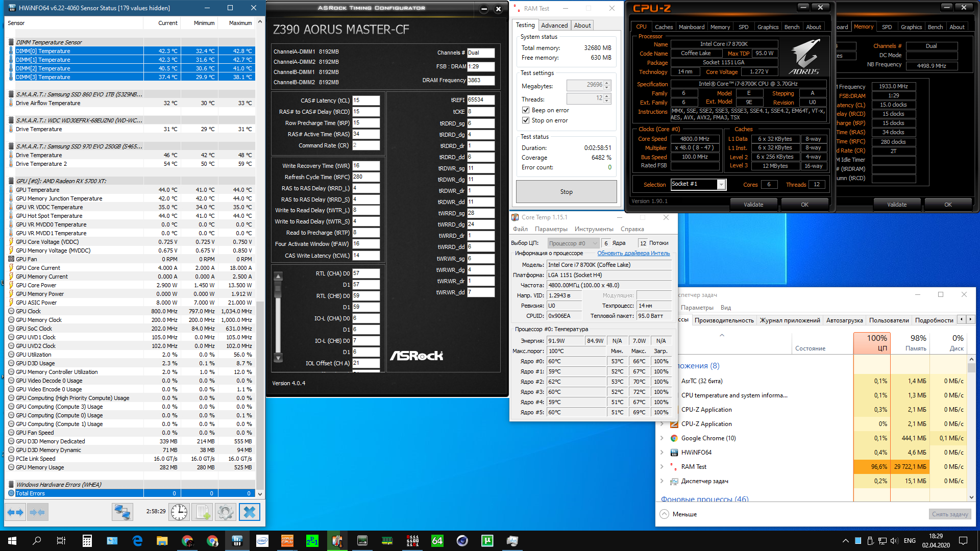Start logging with the log file icon
Image resolution: width=980 pixels, height=551 pixels.
[x=203, y=512]
